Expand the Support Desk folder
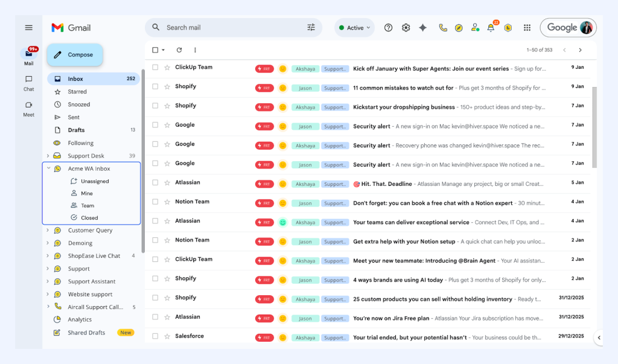 pyautogui.click(x=48, y=156)
